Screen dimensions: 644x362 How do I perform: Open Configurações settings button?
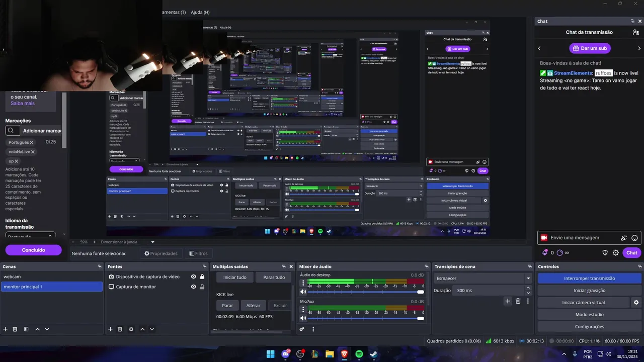coord(589,327)
